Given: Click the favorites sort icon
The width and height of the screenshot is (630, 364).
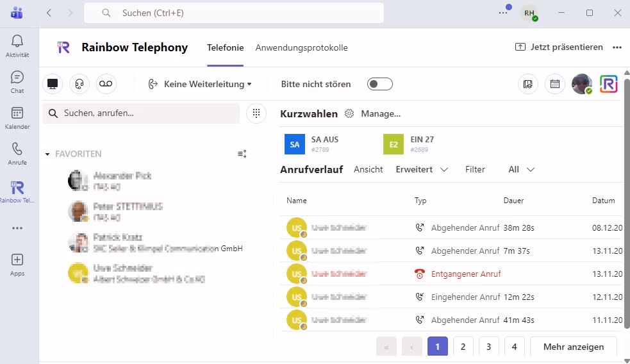Looking at the screenshot, I should 242,154.
